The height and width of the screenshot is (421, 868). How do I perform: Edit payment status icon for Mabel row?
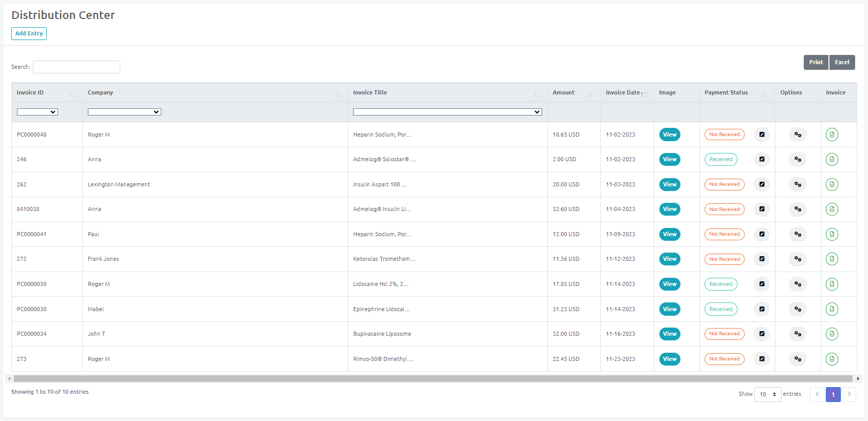click(x=762, y=309)
